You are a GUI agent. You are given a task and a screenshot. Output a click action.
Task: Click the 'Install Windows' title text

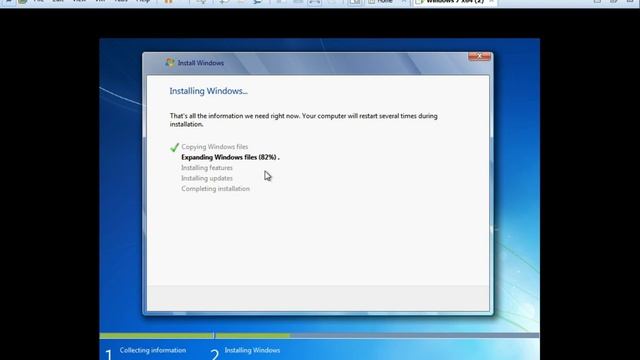click(201, 63)
